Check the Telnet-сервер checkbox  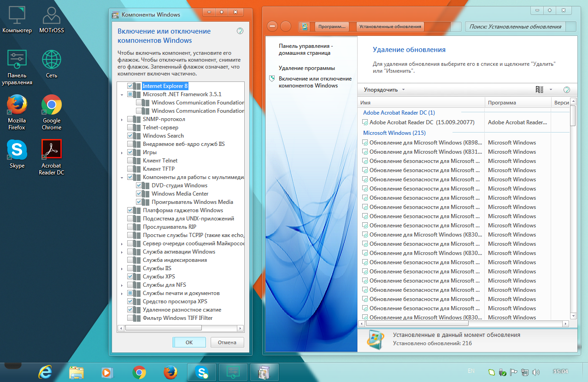130,127
